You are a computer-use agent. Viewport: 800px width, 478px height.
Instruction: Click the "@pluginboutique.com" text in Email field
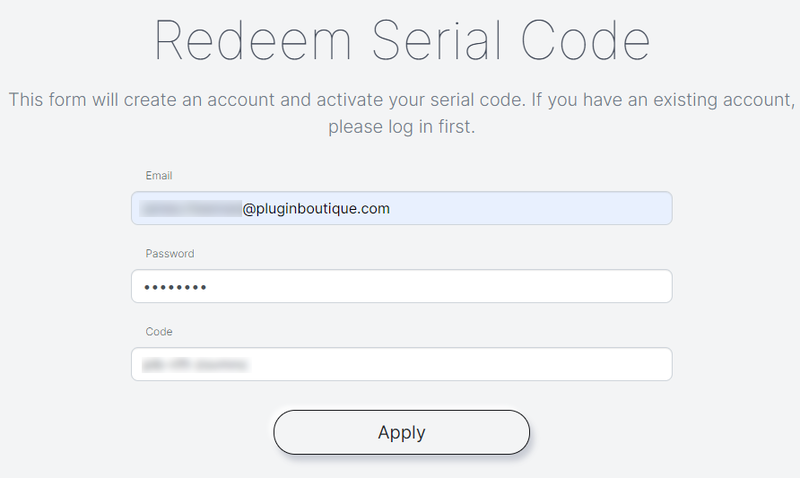pos(316,209)
